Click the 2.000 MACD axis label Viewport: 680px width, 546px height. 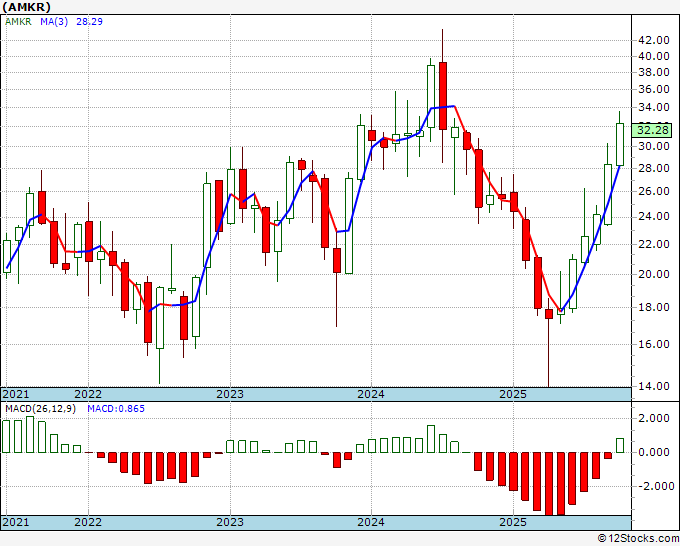coord(654,418)
